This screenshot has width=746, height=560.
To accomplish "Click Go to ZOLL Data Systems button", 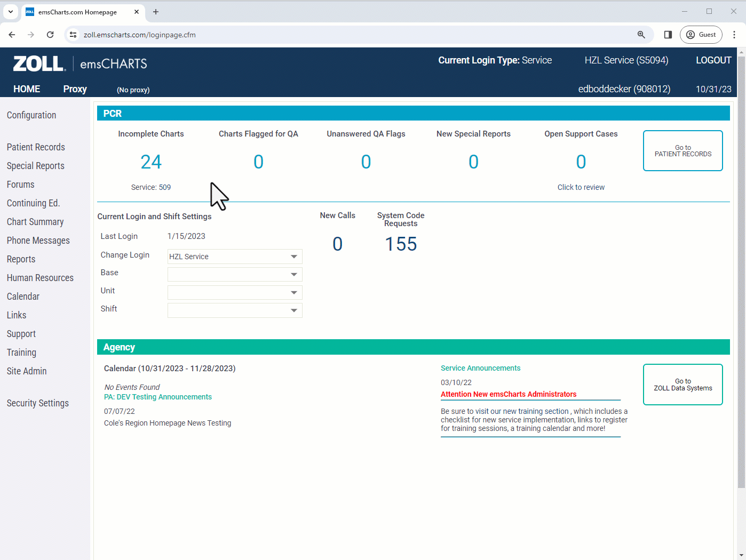I will [683, 385].
